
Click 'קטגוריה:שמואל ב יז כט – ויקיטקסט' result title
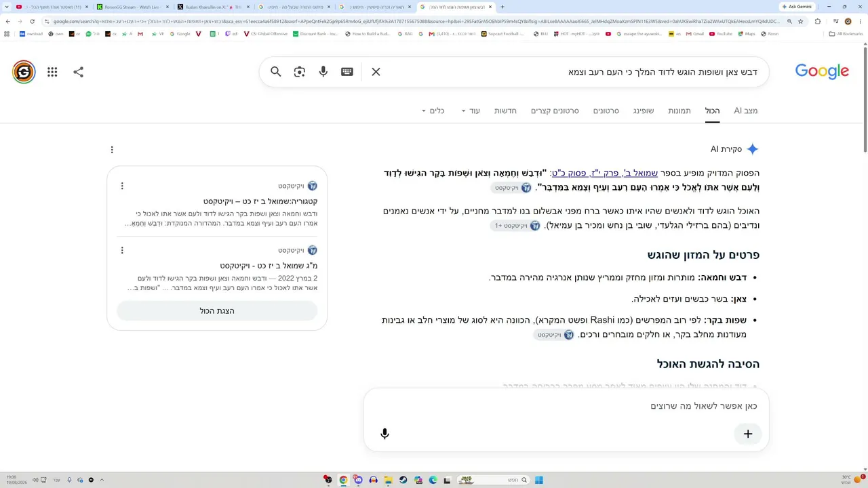coord(260,201)
